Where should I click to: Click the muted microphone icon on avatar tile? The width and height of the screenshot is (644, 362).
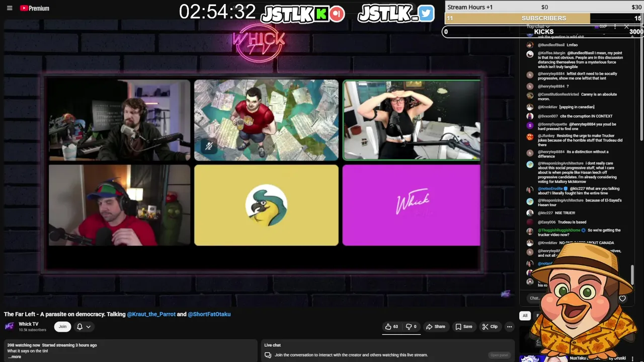pos(209,146)
